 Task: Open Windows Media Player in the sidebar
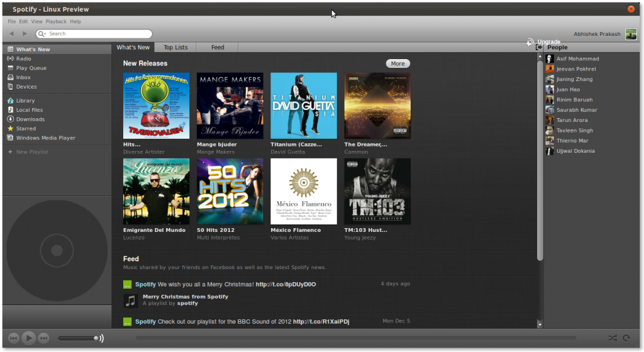[x=57, y=138]
